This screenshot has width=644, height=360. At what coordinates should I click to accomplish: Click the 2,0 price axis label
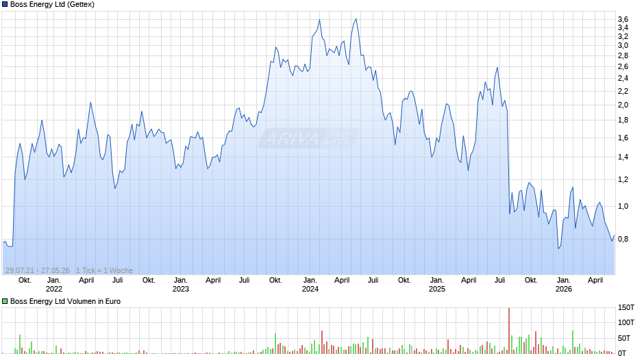[623, 105]
